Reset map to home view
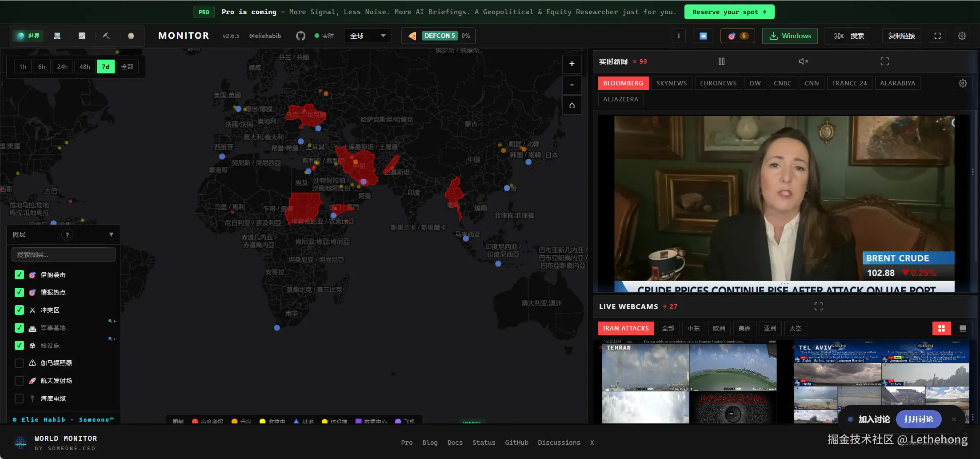Viewport: 980px width, 459px height. 572,105
